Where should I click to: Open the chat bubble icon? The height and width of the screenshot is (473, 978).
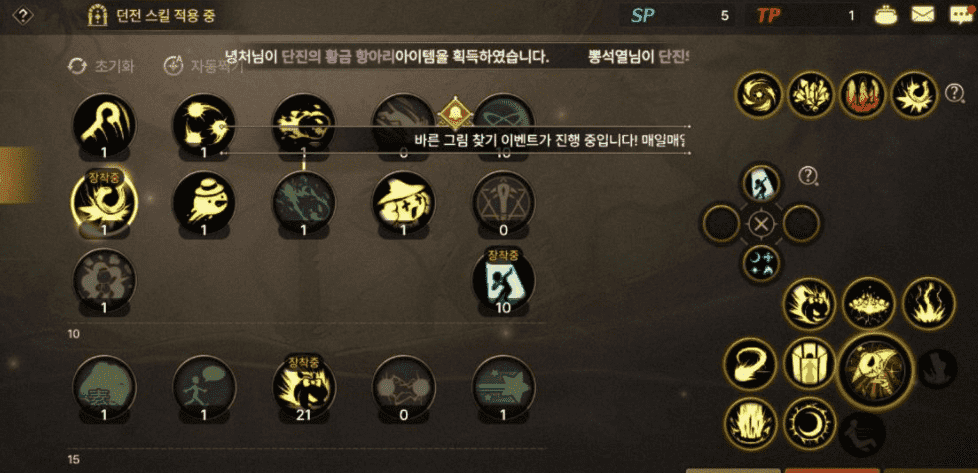click(x=961, y=15)
